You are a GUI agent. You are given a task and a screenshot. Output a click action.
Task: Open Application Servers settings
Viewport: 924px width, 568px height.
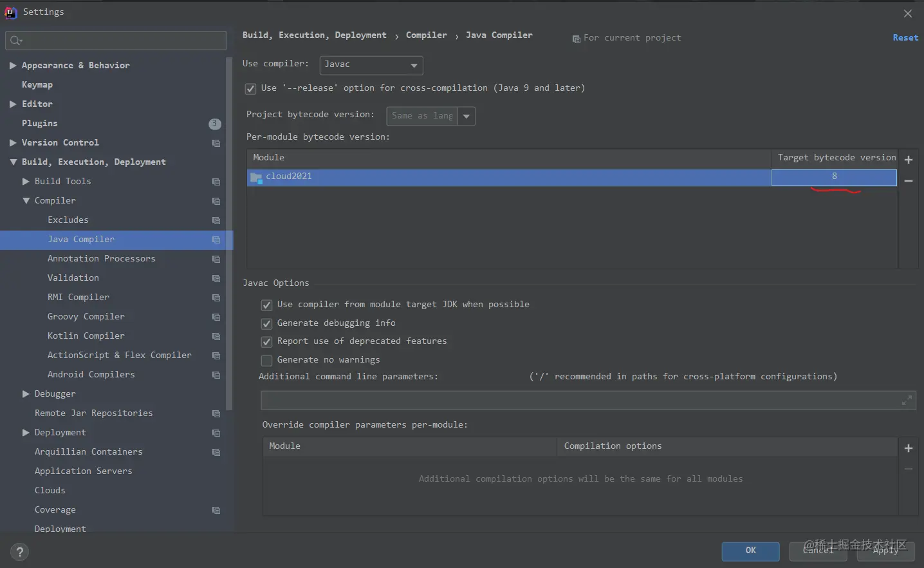[x=84, y=471]
